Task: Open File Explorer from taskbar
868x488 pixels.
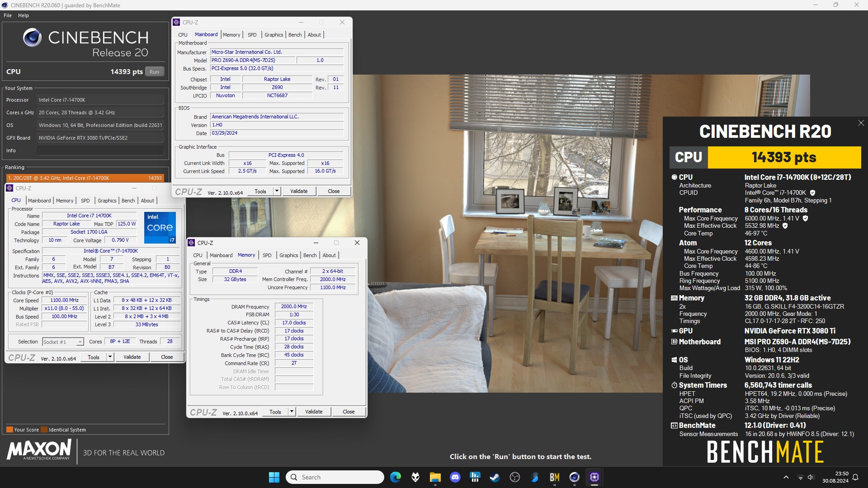Action: point(435,477)
